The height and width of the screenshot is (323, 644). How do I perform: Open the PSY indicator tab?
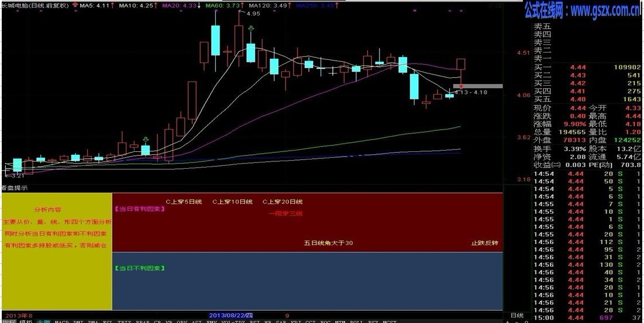tap(373, 321)
